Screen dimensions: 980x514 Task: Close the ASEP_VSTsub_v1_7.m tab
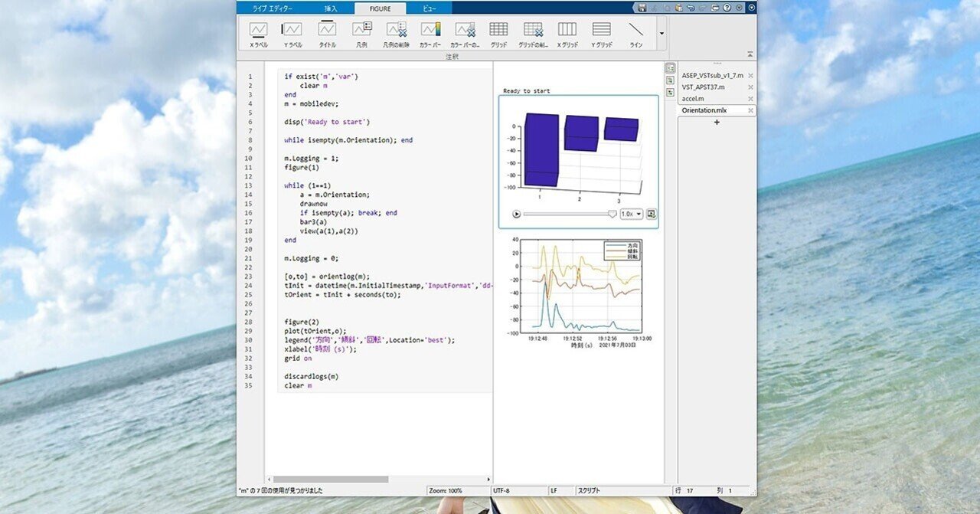(x=750, y=75)
